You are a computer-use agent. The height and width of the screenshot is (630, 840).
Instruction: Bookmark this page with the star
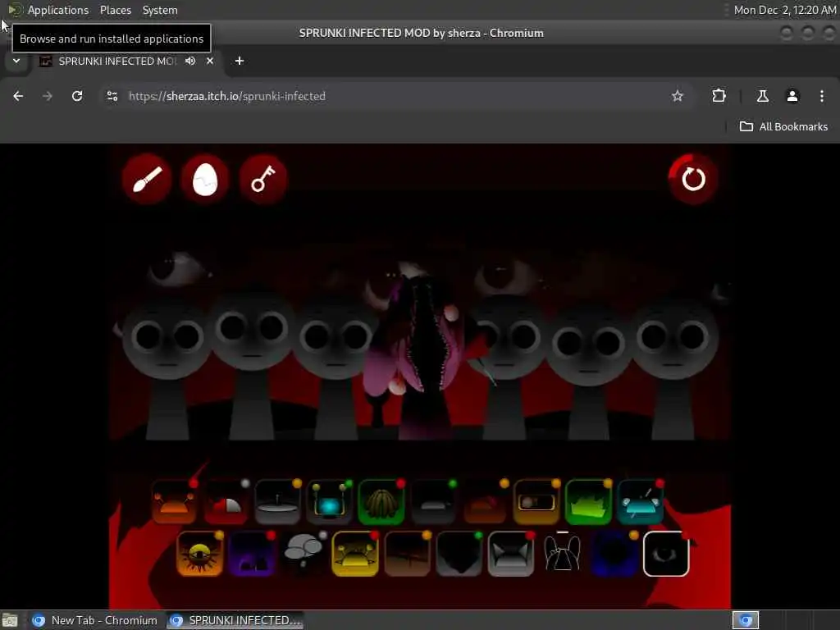(x=678, y=96)
